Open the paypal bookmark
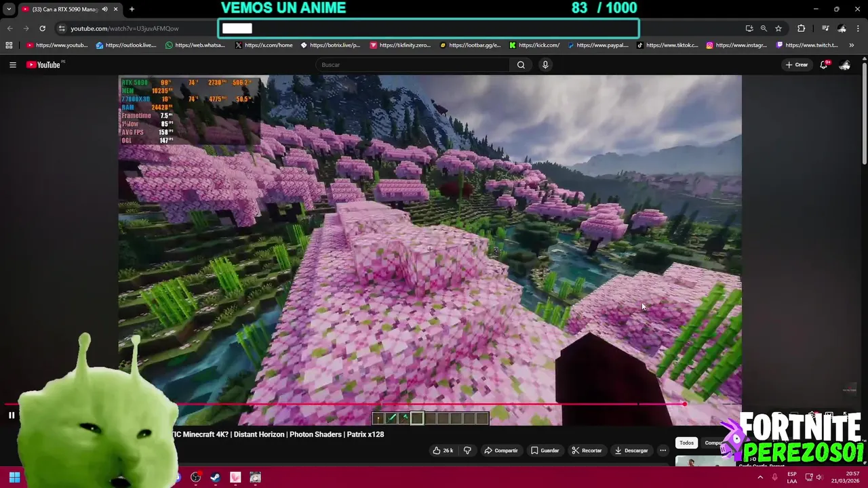This screenshot has height=488, width=868. tap(598, 45)
